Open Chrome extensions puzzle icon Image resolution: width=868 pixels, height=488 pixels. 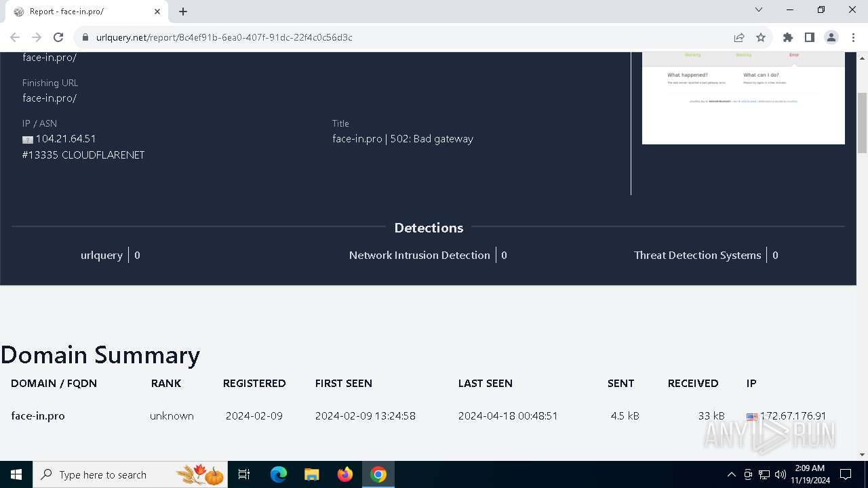coord(788,37)
